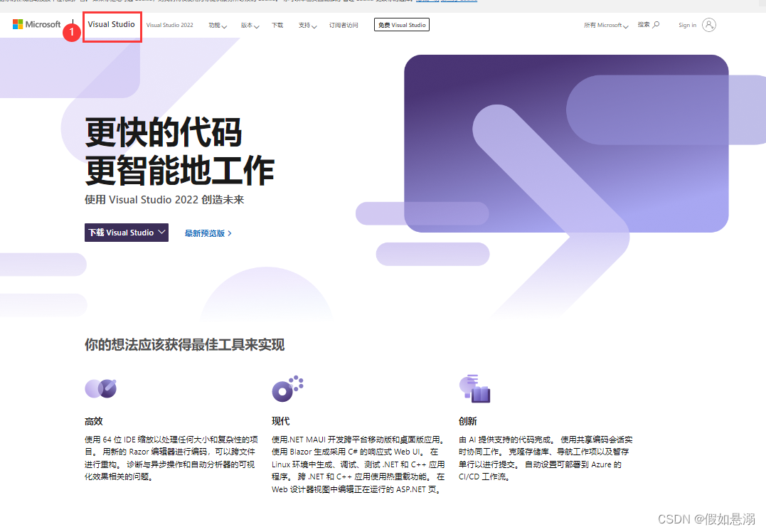Open the Visual Studio 2022 nav item
The width and height of the screenshot is (766, 532).
coord(169,25)
